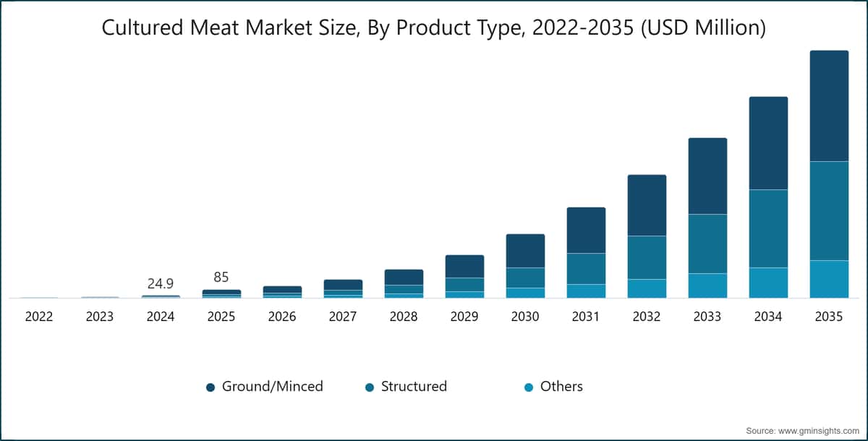Click the 2033 Others bar segment
The width and height of the screenshot is (868, 441).
click(x=707, y=286)
